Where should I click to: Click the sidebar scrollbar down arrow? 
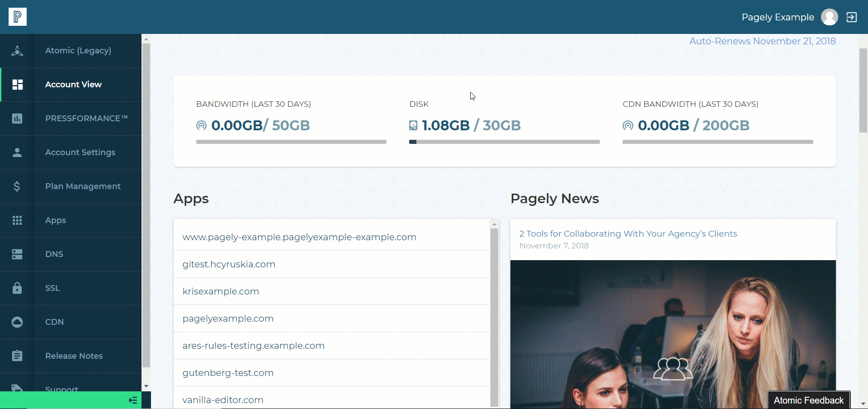pyautogui.click(x=146, y=386)
